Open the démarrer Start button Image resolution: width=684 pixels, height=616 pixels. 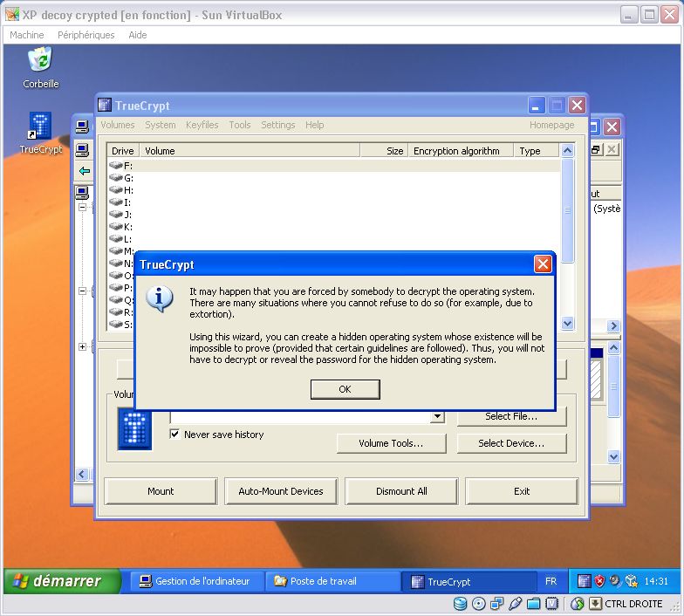(x=62, y=581)
